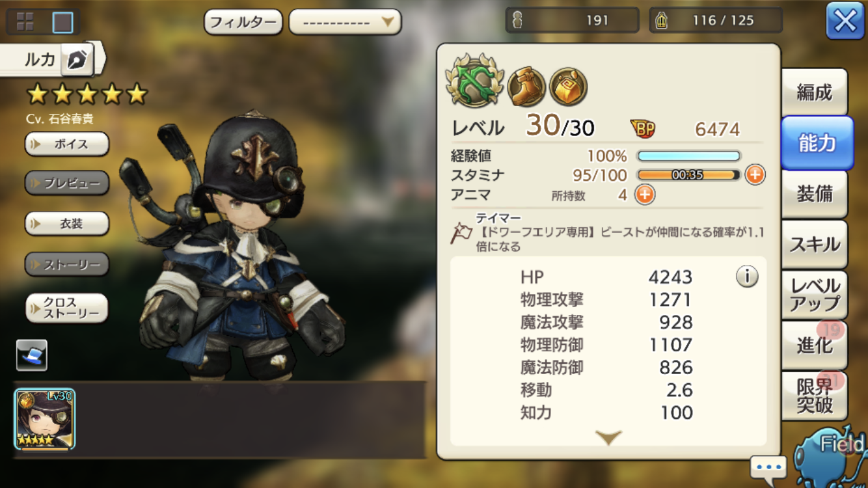Switch to the grid view icon
This screenshot has width=868, height=488.
[x=25, y=22]
